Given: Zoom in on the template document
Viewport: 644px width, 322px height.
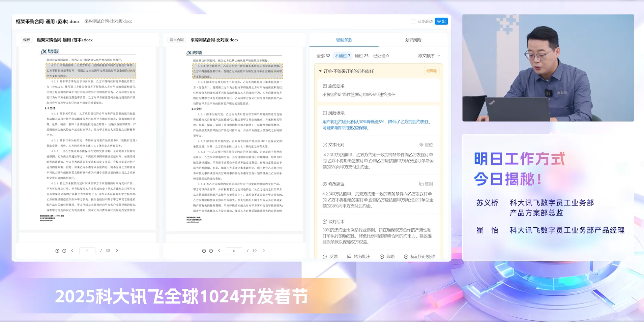Looking at the screenshot, I should (57, 251).
